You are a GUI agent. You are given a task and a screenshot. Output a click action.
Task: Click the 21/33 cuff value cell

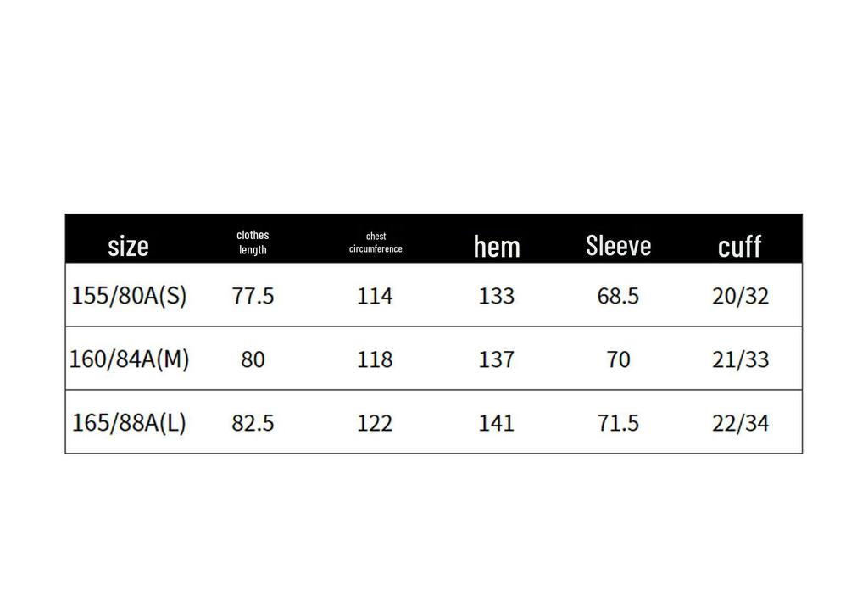(x=740, y=359)
